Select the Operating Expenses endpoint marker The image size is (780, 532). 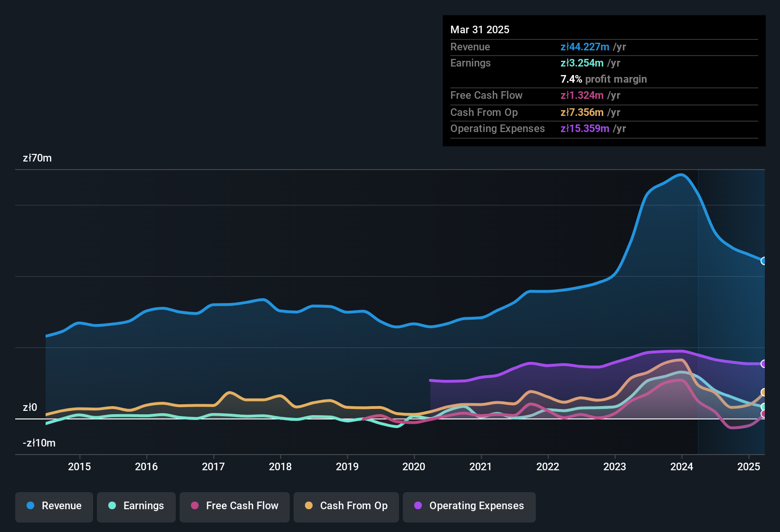coord(763,364)
